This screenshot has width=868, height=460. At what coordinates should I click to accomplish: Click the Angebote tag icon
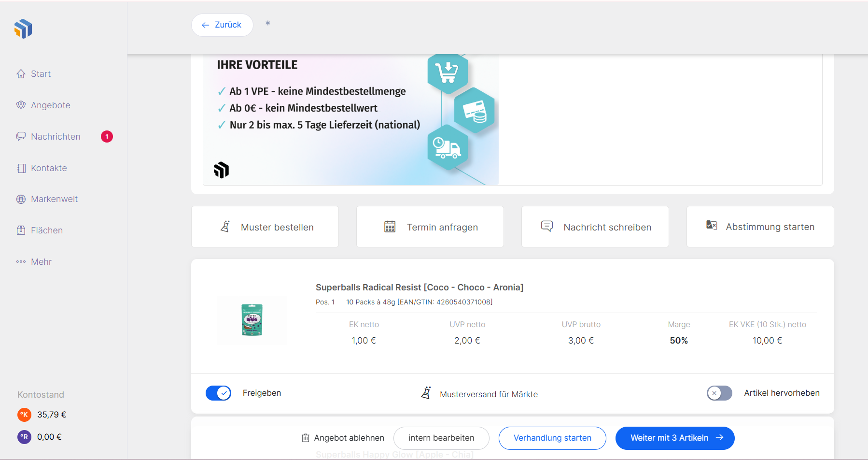click(21, 105)
